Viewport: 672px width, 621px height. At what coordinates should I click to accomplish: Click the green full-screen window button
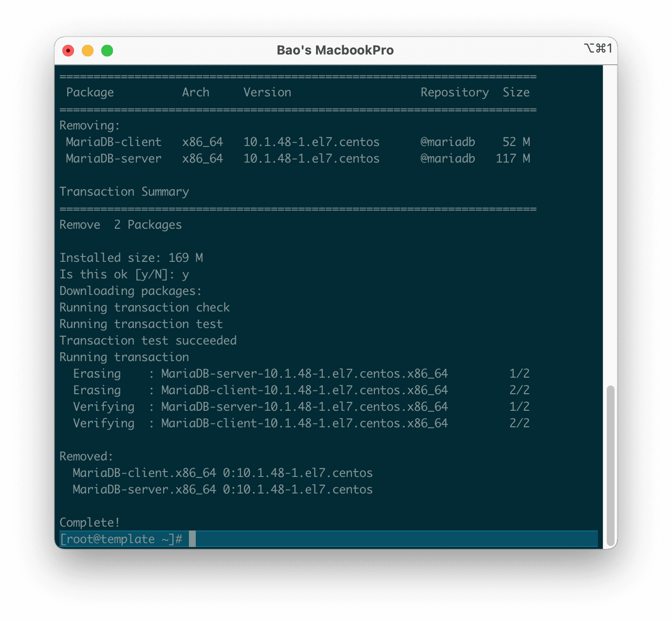107,51
